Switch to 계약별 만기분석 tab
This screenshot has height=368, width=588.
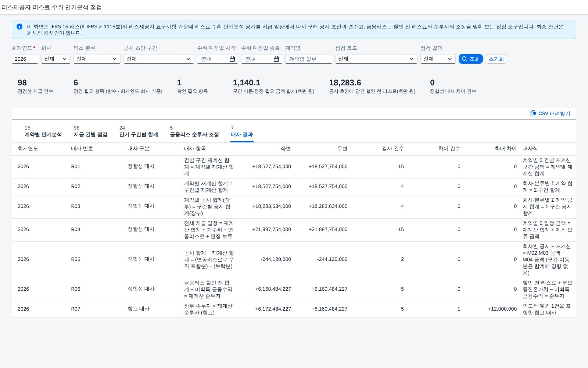coord(43,131)
